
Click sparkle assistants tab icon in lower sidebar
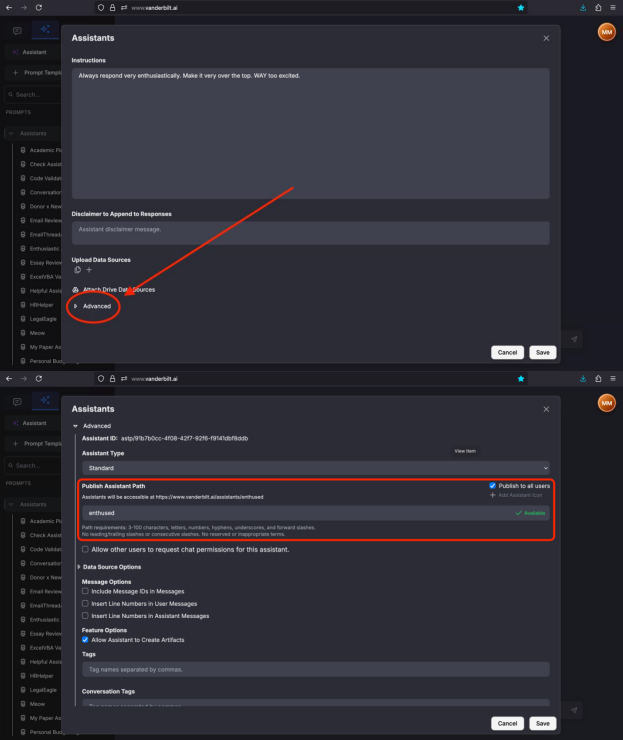(45, 401)
